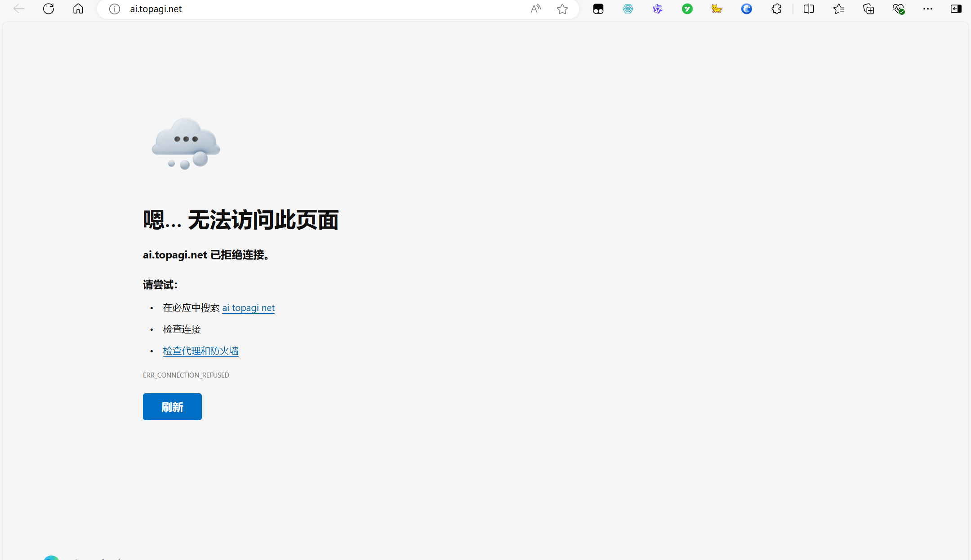Viewport: 971px width, 560px height.
Task: Open the green circle Y extension
Action: [x=687, y=9]
